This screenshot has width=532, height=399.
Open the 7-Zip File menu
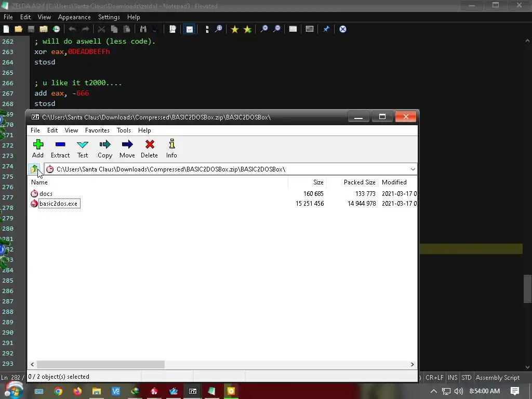[35, 130]
